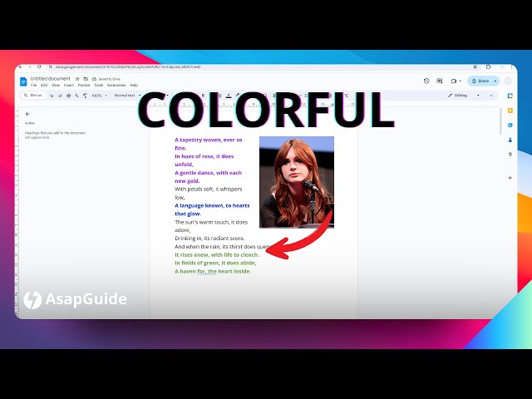Click the Google Docs home logo
Viewport: 532px width, 399px height.
[x=23, y=81]
